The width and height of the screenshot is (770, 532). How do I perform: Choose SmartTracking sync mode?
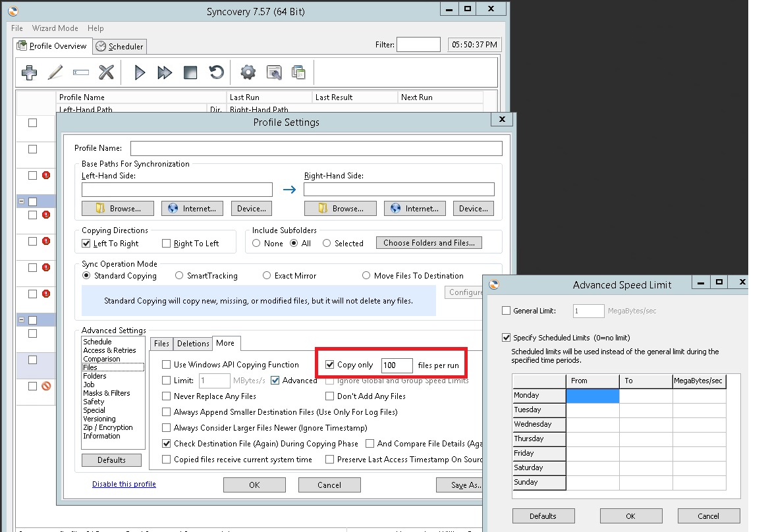[179, 275]
